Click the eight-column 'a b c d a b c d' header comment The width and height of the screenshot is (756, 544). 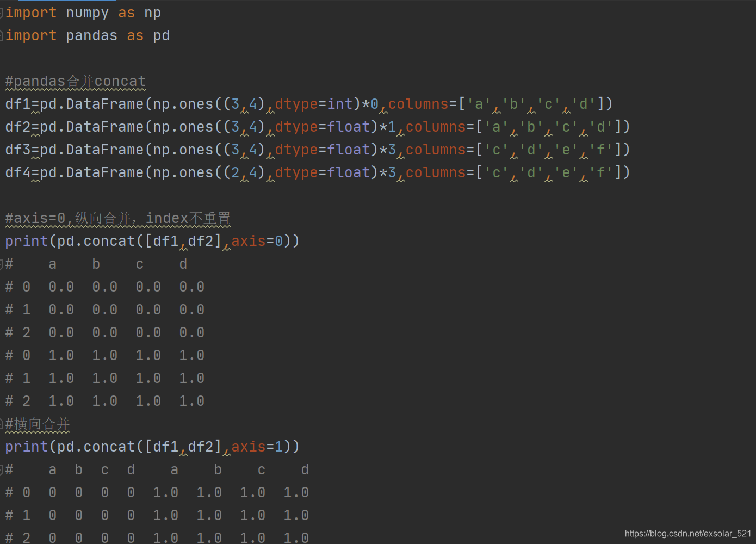point(157,469)
